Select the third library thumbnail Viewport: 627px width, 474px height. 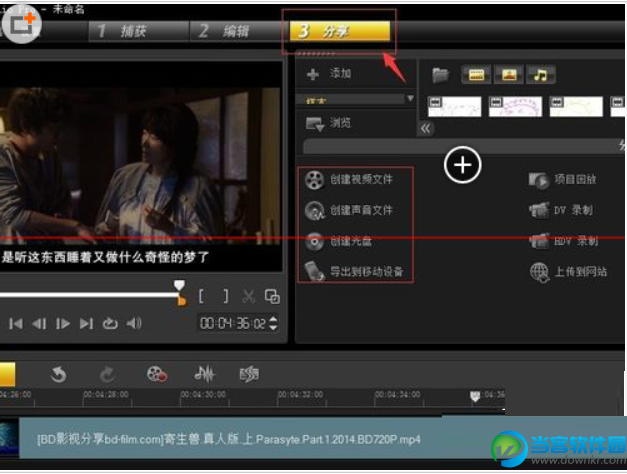pyautogui.click(x=576, y=106)
